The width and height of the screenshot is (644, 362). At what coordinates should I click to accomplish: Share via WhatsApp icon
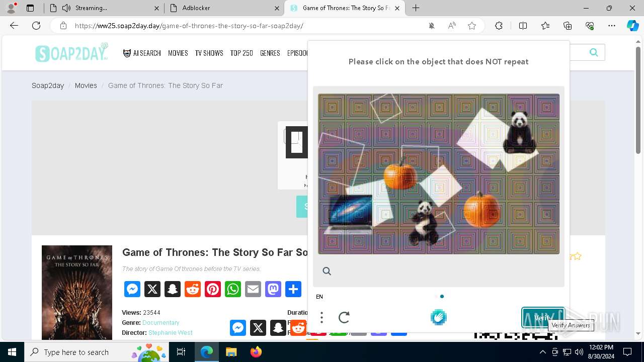tap(233, 289)
